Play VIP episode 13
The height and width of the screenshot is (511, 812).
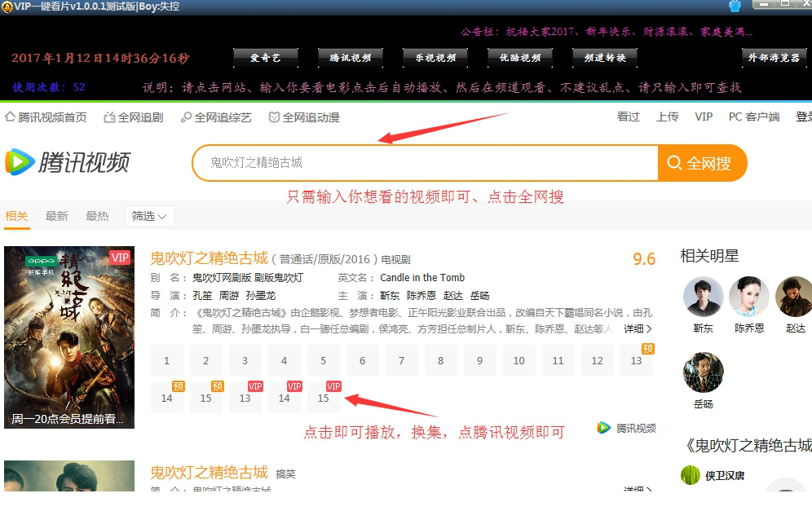pos(245,399)
